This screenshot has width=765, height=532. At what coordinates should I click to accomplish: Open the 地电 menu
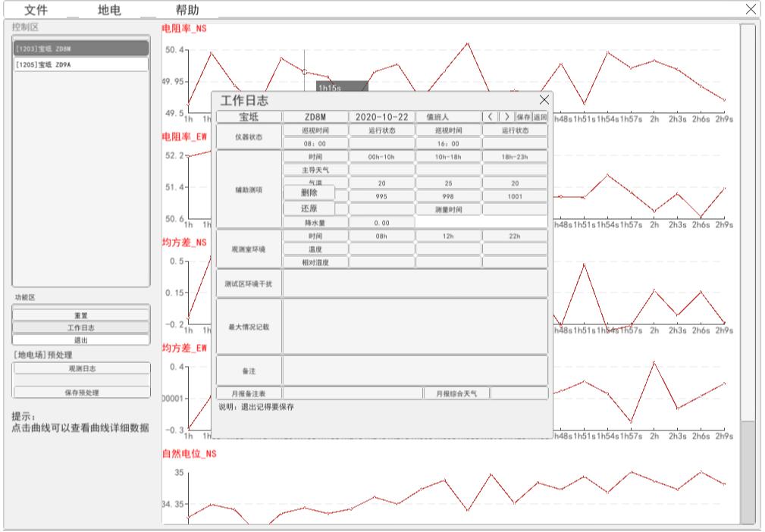click(x=110, y=10)
